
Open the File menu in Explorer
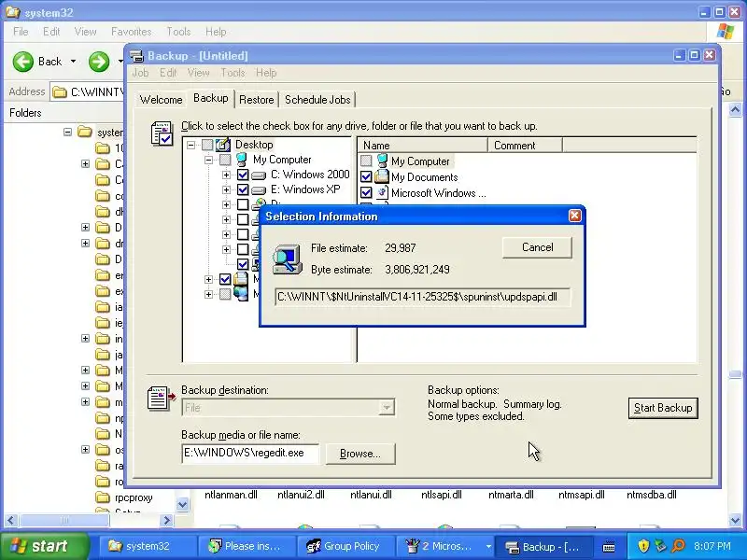pyautogui.click(x=21, y=32)
